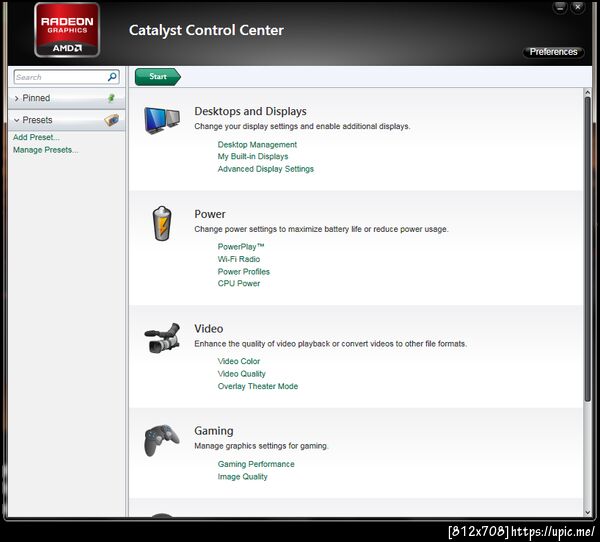Focus the Search input field
The height and width of the screenshot is (542, 600).
click(60, 77)
